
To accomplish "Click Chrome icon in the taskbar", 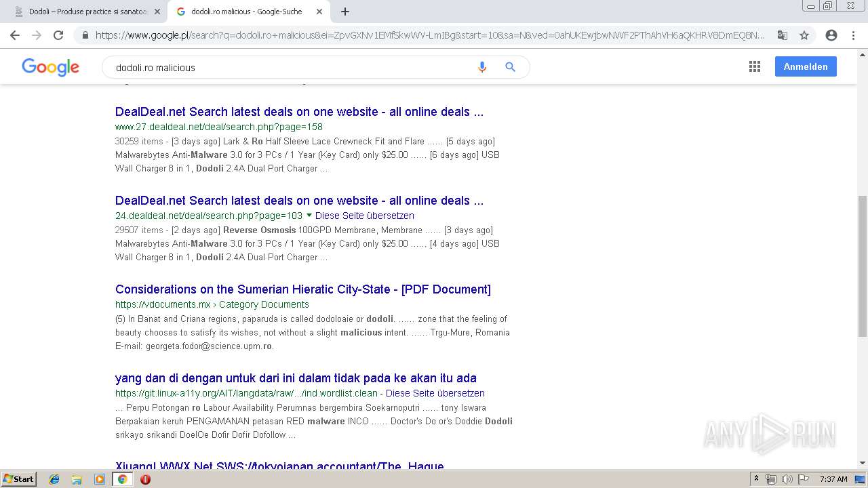I will [x=122, y=479].
